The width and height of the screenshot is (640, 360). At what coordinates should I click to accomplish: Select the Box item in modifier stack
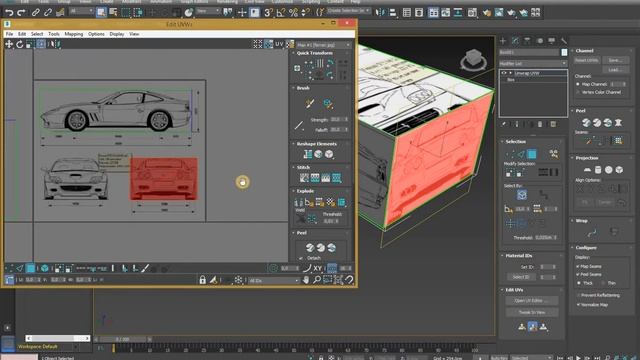[x=511, y=80]
